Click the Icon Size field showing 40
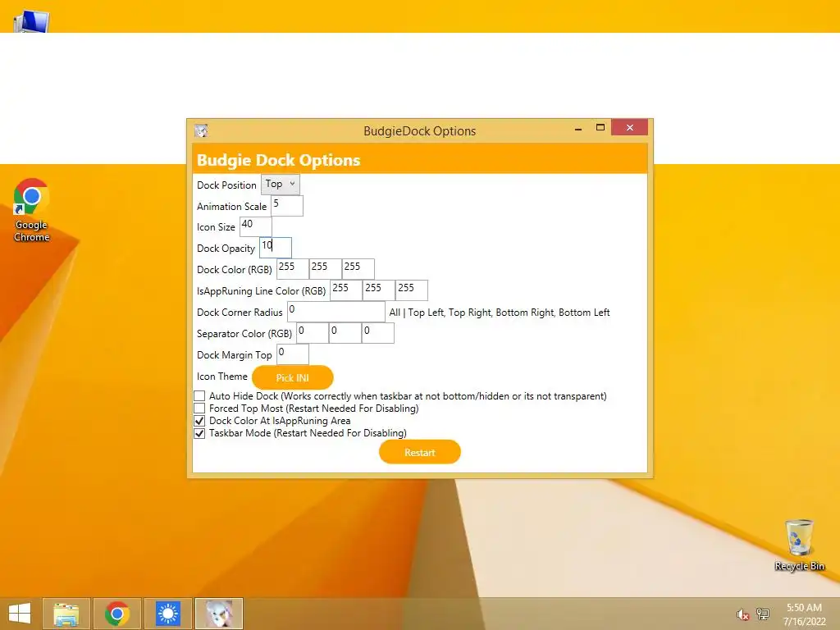The image size is (840, 630). click(256, 226)
